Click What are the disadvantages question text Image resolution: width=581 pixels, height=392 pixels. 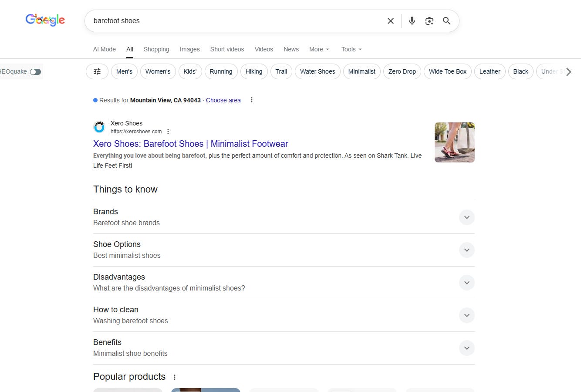click(x=169, y=288)
